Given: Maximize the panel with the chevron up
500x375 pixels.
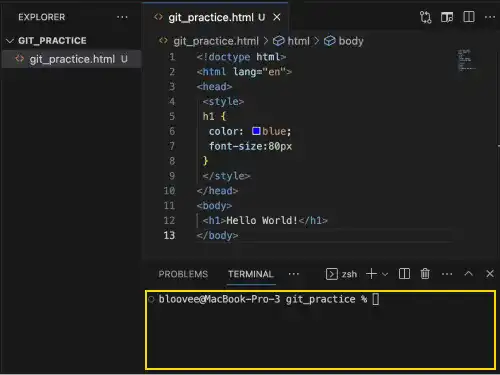Looking at the screenshot, I should click(469, 274).
